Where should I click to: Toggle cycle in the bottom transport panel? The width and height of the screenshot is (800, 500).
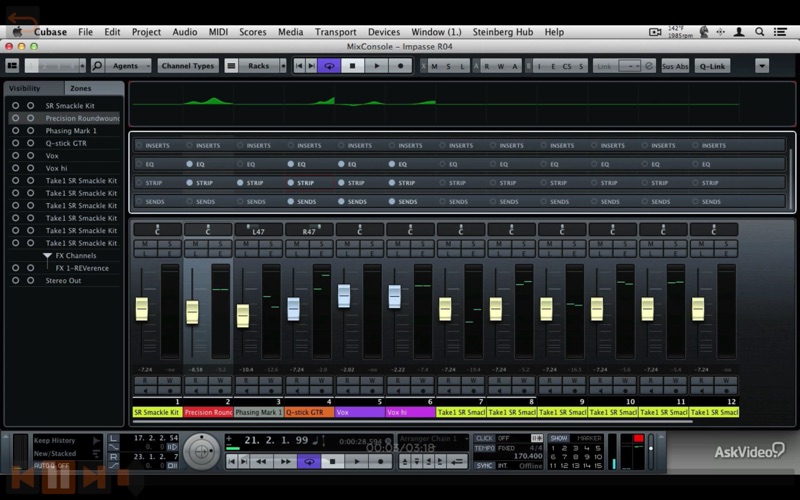[x=309, y=461]
